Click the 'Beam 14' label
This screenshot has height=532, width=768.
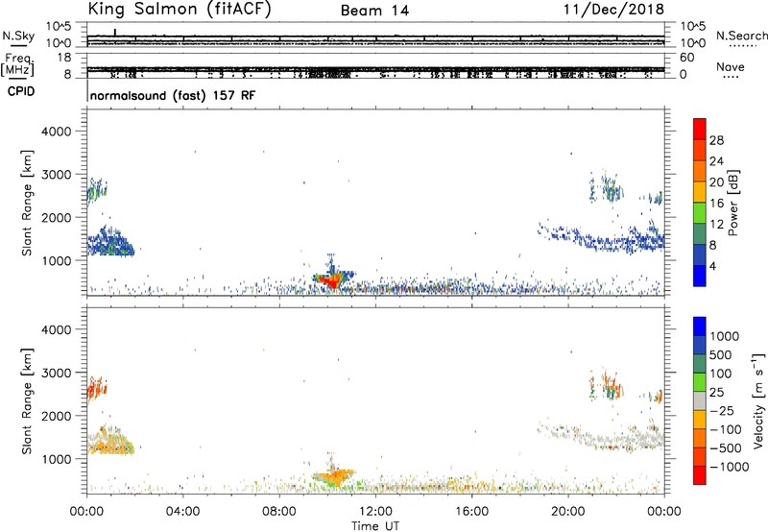(x=374, y=11)
